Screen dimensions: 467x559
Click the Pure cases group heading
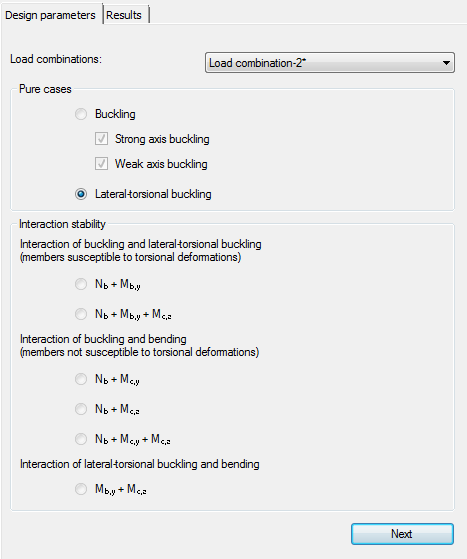(45, 89)
